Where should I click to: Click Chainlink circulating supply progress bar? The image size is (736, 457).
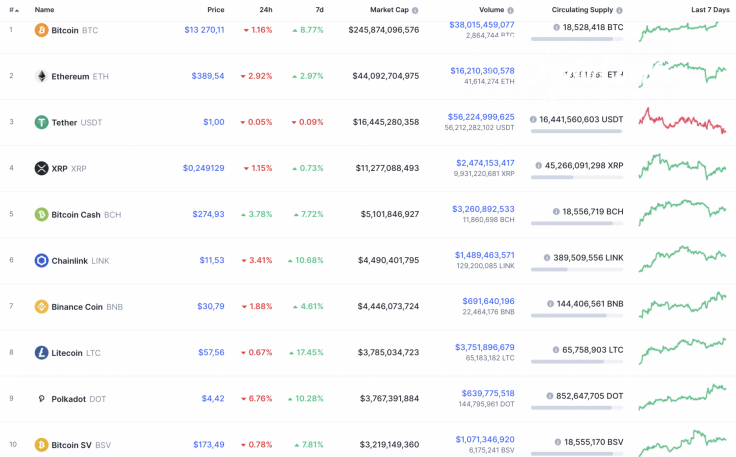coord(577,269)
